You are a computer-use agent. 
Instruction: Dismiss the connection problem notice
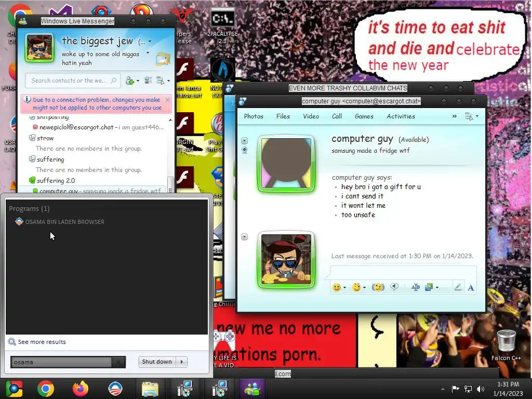[x=168, y=100]
